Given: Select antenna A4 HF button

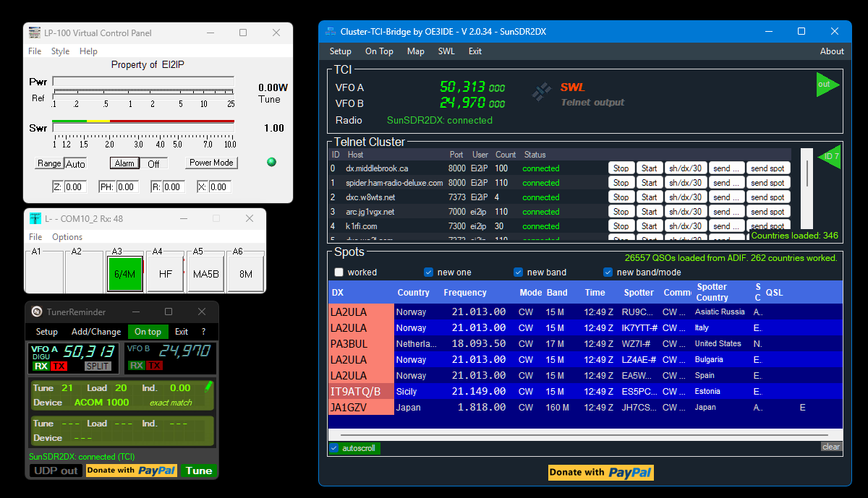Looking at the screenshot, I should 165,274.
